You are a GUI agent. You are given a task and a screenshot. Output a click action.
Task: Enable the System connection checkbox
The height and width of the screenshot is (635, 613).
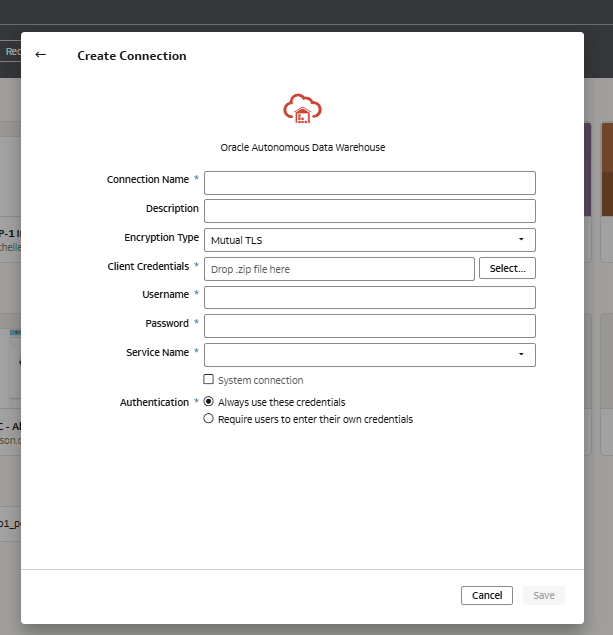(209, 379)
